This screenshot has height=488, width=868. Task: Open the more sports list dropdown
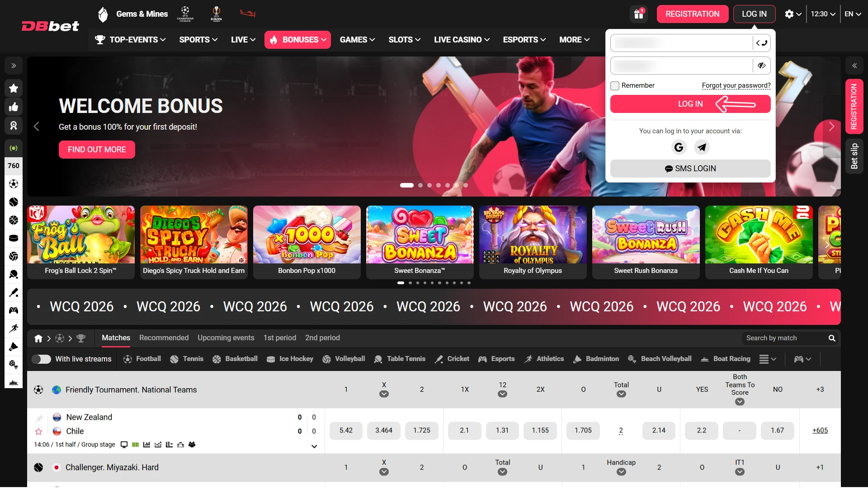tap(768, 359)
